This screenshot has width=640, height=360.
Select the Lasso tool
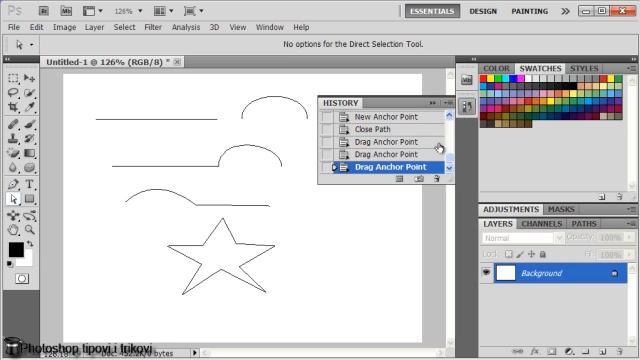point(13,93)
